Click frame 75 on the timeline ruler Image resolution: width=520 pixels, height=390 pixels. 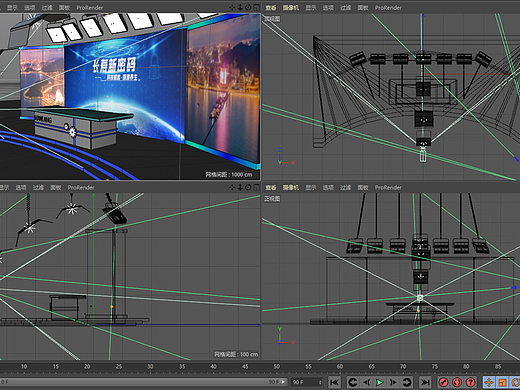coord(435,366)
